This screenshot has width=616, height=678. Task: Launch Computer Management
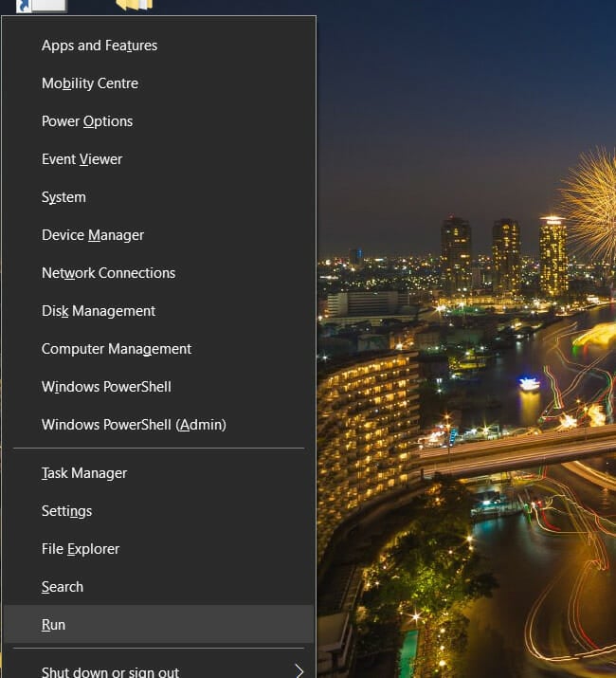tap(158, 349)
